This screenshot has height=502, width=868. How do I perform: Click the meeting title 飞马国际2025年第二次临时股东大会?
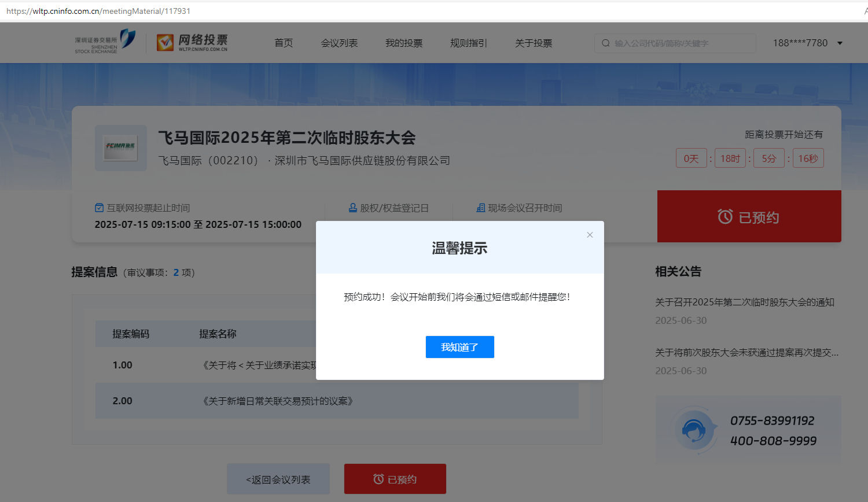pyautogui.click(x=287, y=138)
